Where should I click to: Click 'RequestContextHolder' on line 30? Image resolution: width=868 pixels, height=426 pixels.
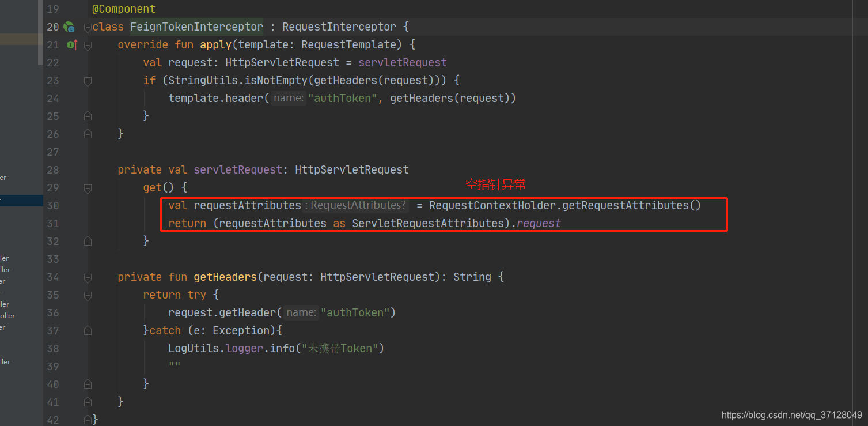pyautogui.click(x=492, y=205)
